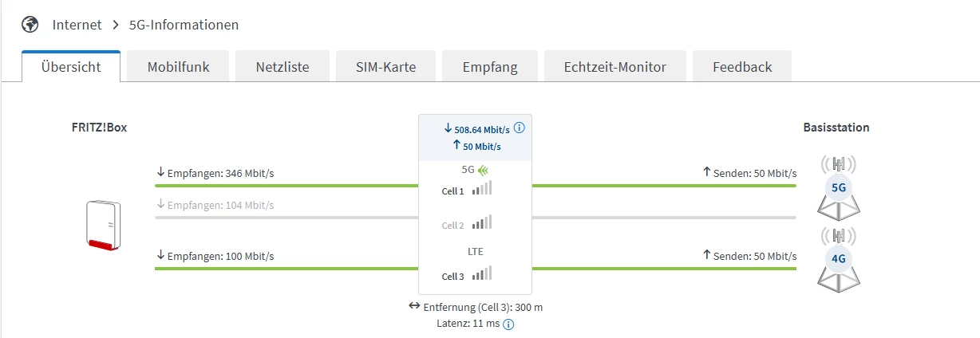Click the globe icon beside Internet
Image resolution: width=980 pixels, height=338 pixels.
coord(31,25)
